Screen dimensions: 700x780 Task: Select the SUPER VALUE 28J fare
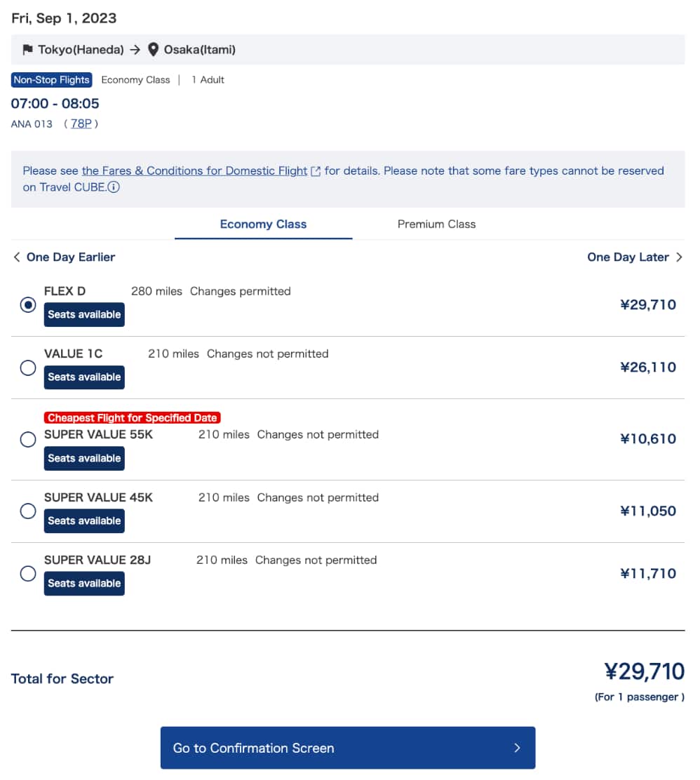tap(28, 574)
